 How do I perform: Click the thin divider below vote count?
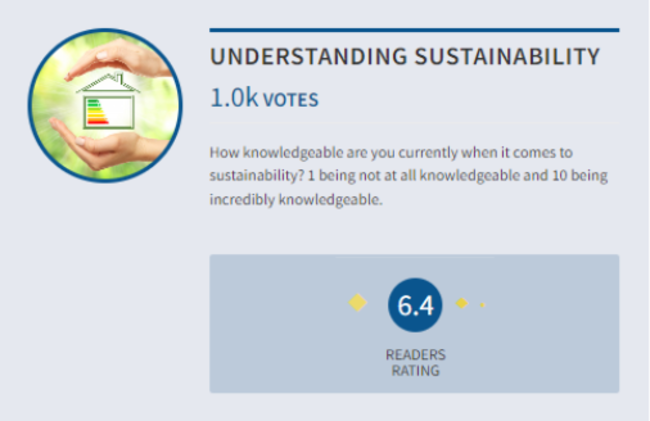[x=414, y=125]
